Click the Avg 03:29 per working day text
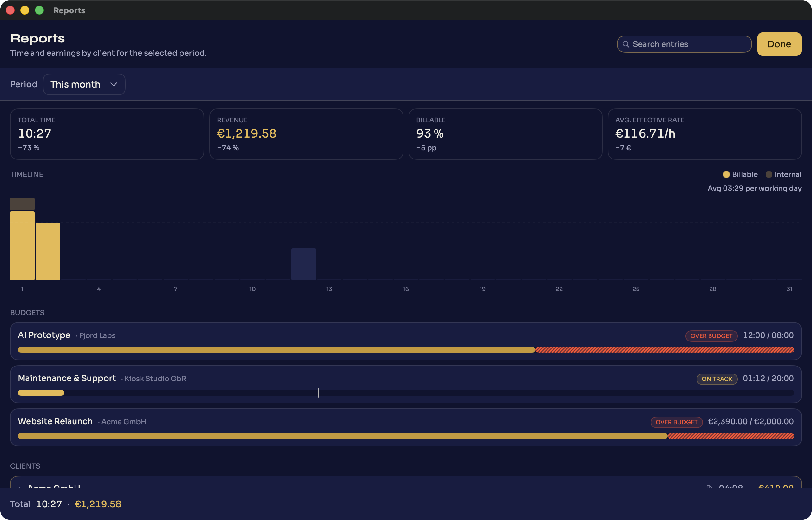The height and width of the screenshot is (520, 812). (755, 188)
